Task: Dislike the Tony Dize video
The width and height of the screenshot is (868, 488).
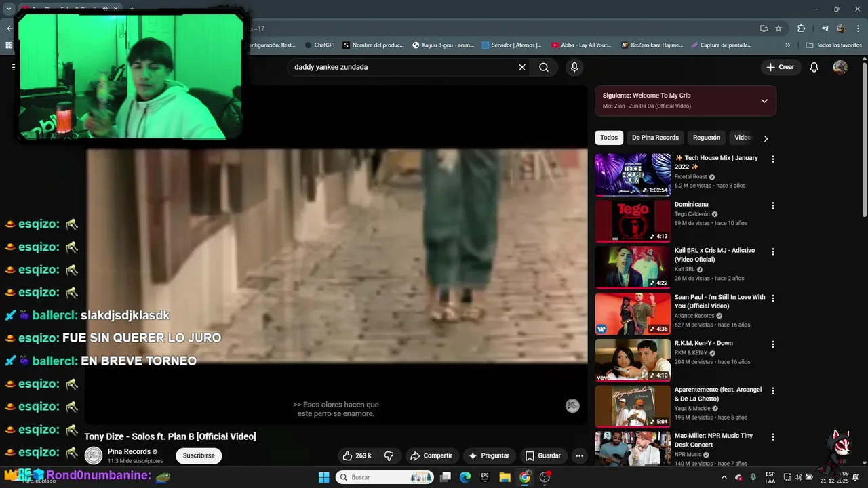Action: coord(389,455)
